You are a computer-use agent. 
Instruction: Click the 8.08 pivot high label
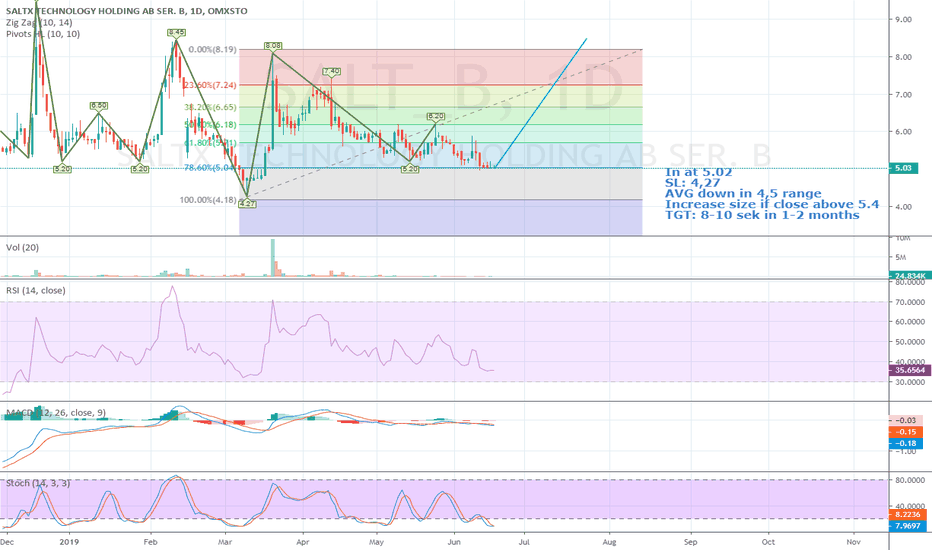pyautogui.click(x=273, y=45)
